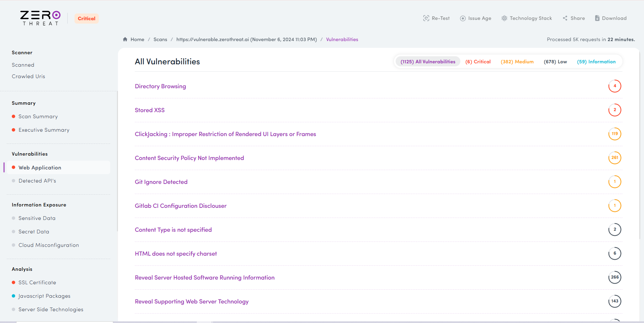Open Sensitive Data in sidebar
644x323 pixels.
tap(37, 218)
